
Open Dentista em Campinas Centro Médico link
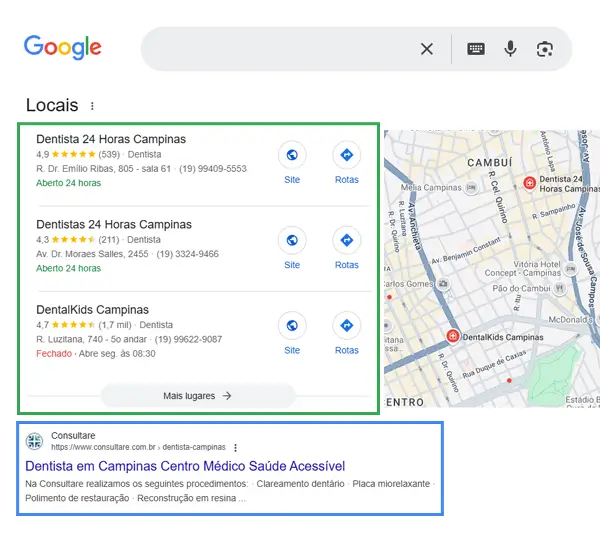coord(185,466)
